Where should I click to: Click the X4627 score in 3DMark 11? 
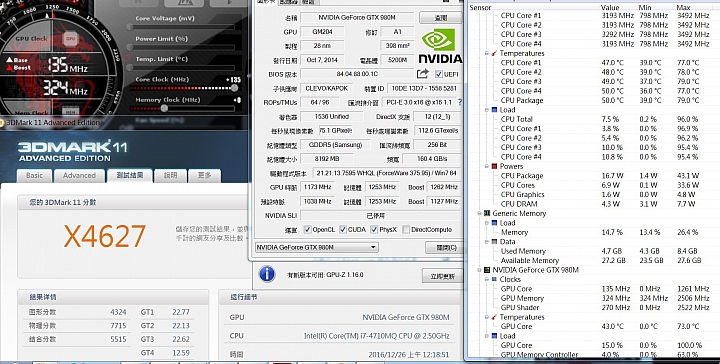tap(105, 236)
